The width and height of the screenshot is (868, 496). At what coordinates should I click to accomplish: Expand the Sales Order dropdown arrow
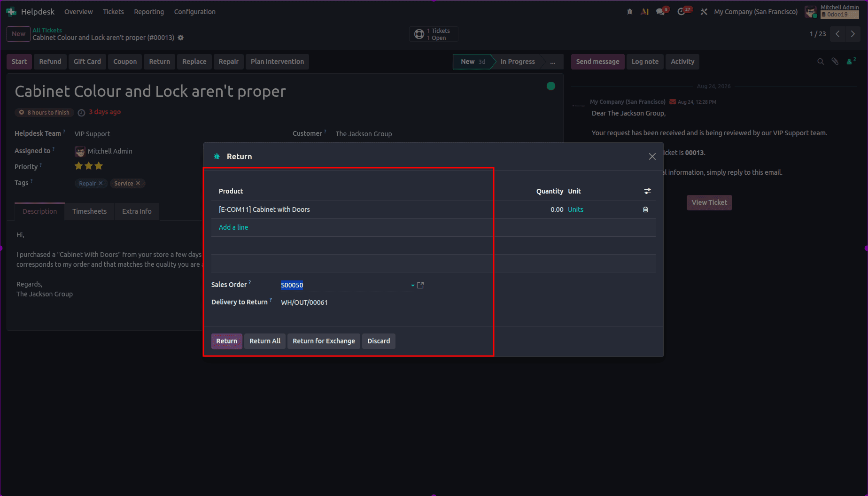point(412,285)
